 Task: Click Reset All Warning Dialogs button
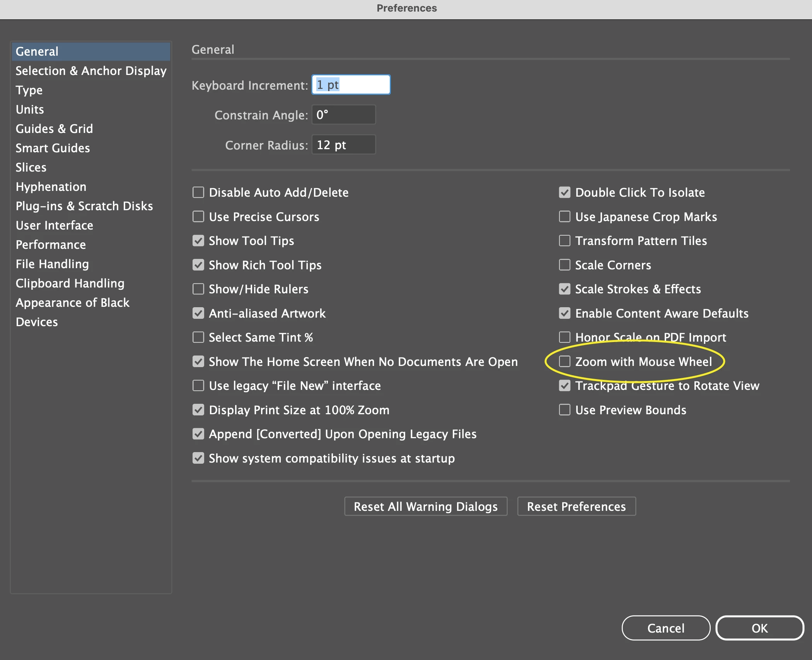[x=426, y=506]
